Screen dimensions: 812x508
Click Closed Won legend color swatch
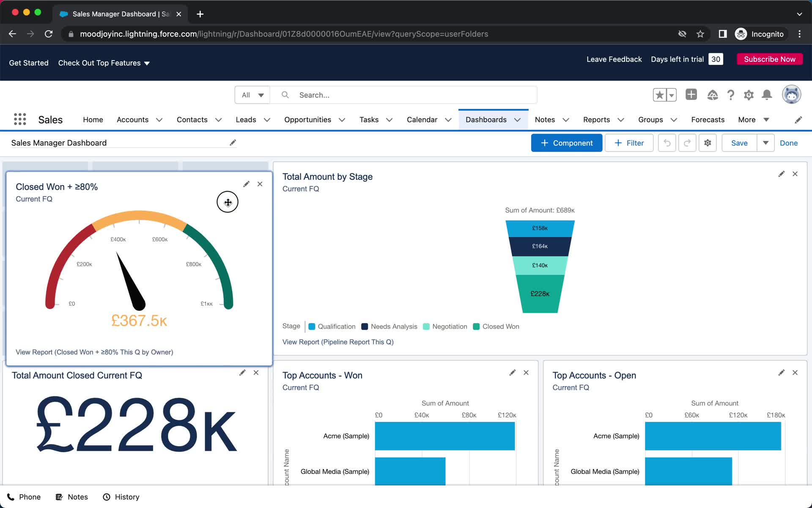(x=476, y=326)
